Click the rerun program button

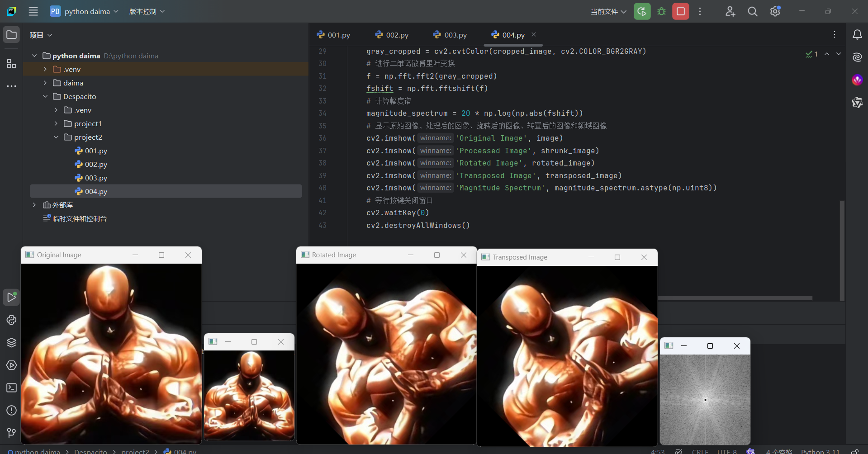[x=642, y=11]
